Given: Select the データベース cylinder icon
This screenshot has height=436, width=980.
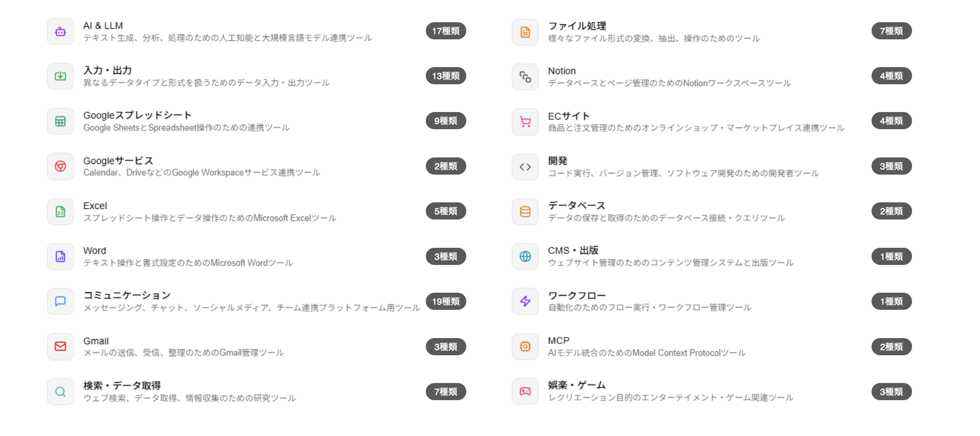Looking at the screenshot, I should coord(525,211).
